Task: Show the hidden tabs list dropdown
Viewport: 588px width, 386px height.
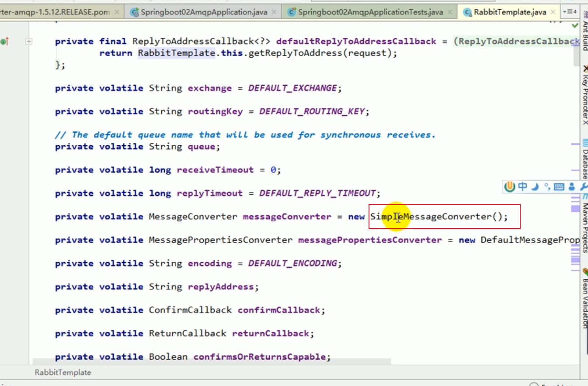Action: [x=570, y=12]
